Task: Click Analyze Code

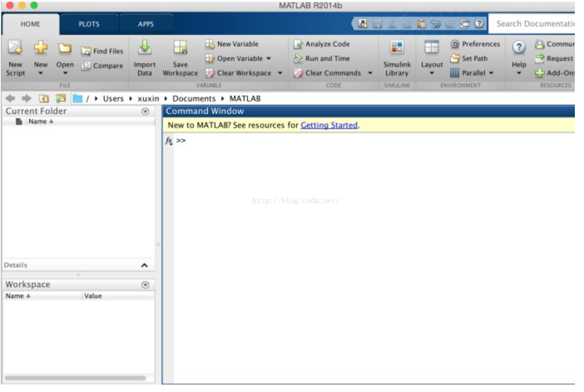Action: [x=322, y=44]
